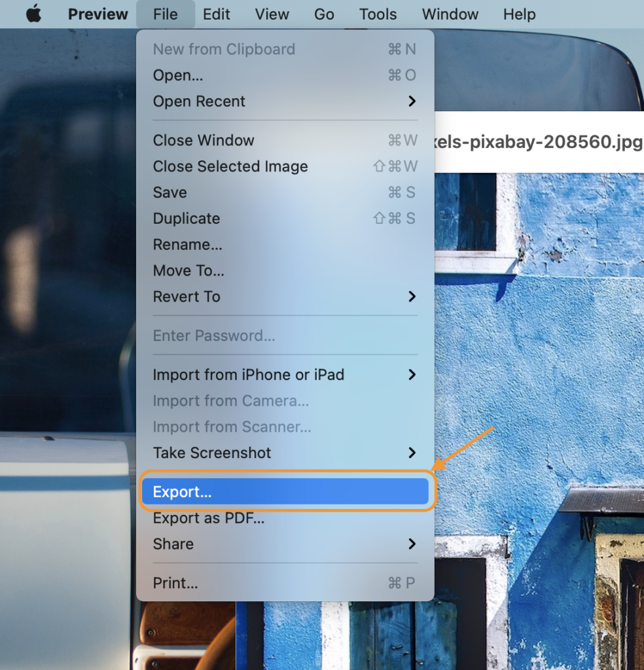Choose Print... from the File menu
This screenshot has height=670, width=644.
click(x=175, y=583)
